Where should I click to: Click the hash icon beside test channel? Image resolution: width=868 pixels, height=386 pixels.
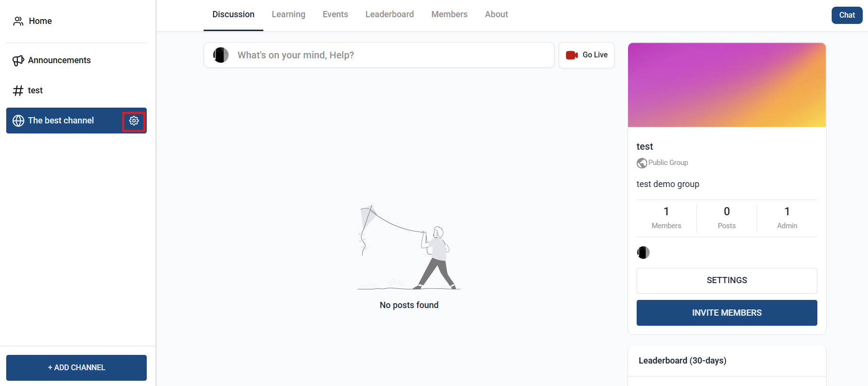coord(18,90)
